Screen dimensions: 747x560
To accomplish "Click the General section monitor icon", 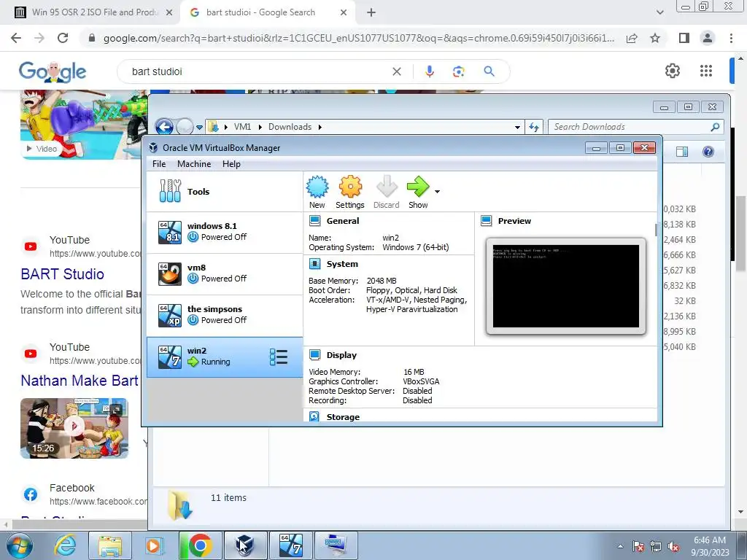I will [314, 221].
